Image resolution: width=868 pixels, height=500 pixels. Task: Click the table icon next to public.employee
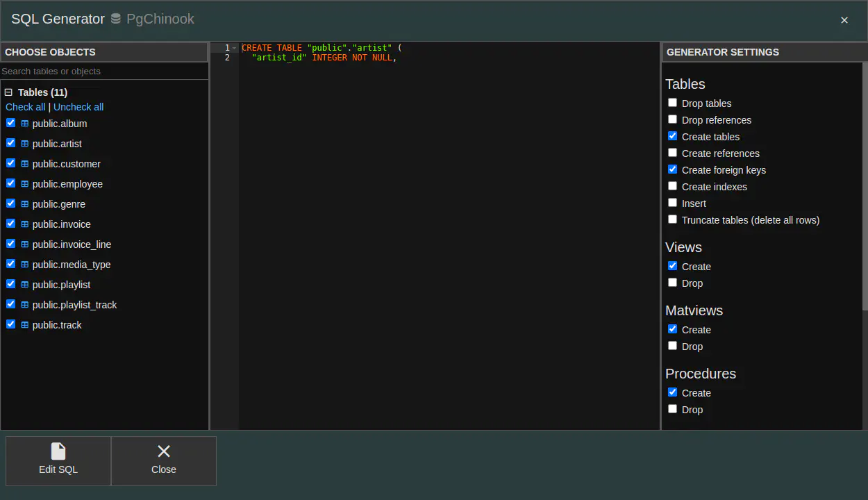[25, 184]
